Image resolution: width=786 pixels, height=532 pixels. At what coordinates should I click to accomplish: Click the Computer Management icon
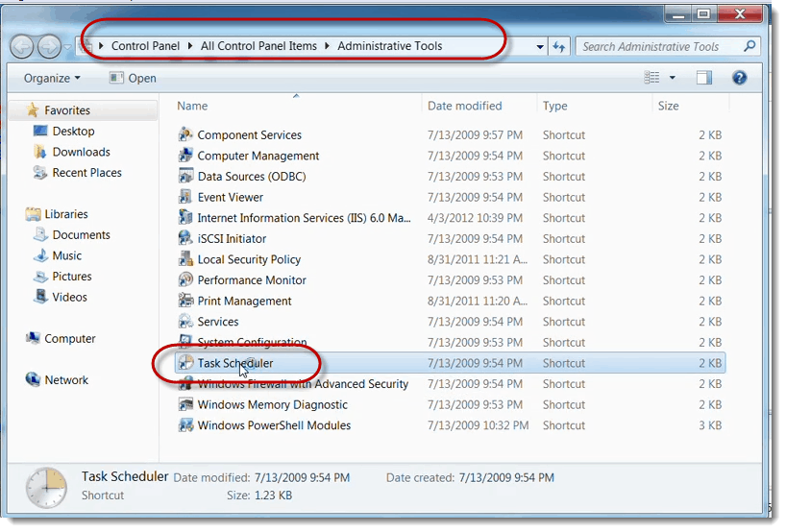click(186, 156)
